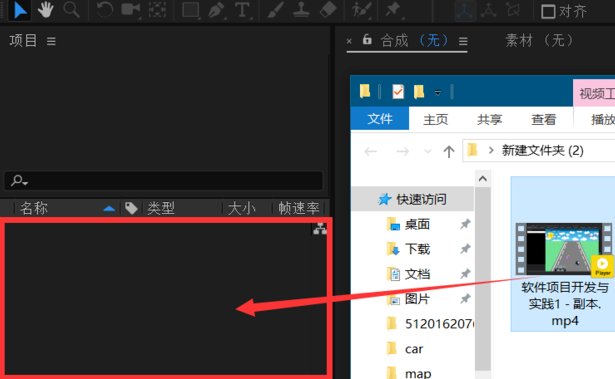Click the Explorer title bar folder icon
Viewport: 615px width, 379px height.
tap(365, 91)
